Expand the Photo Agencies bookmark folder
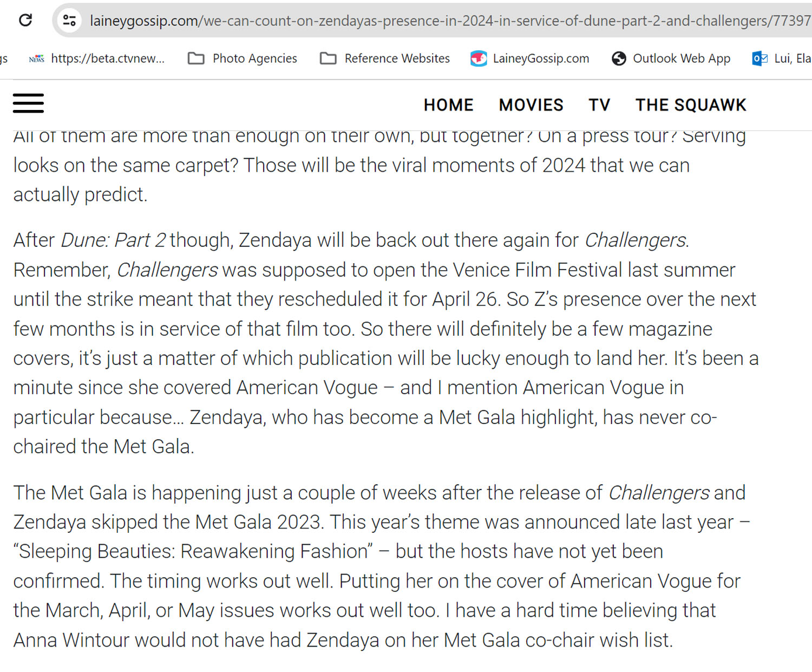812x672 pixels. 243,58
